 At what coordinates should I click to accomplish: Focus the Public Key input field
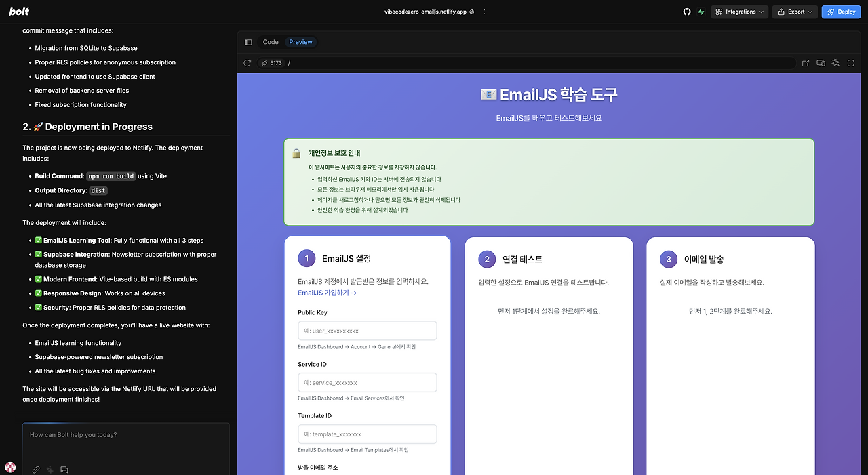[367, 331]
